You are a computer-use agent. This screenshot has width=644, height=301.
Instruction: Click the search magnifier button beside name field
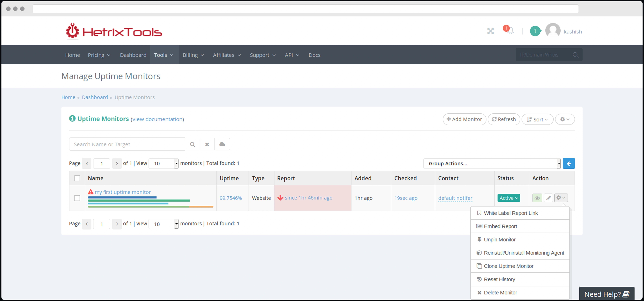pyautogui.click(x=192, y=144)
